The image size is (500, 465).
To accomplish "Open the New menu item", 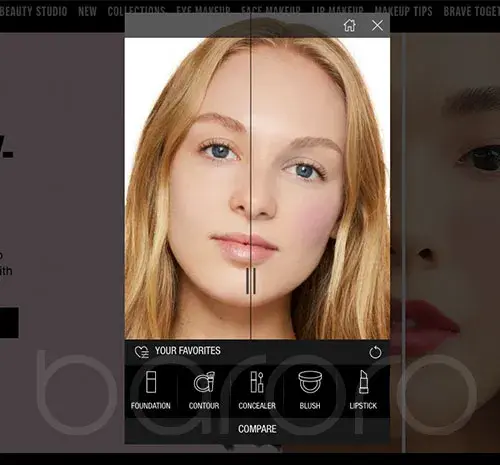I will (x=87, y=12).
